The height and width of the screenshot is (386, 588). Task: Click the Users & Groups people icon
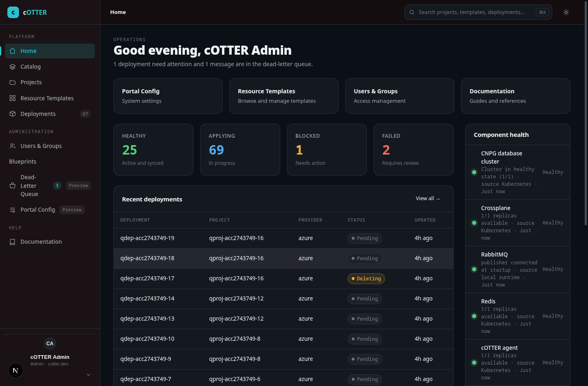(12, 146)
